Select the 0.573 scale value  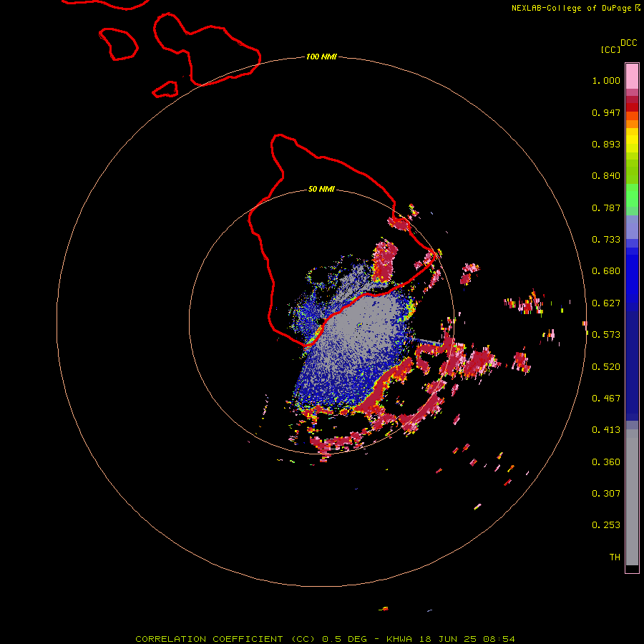point(606,335)
